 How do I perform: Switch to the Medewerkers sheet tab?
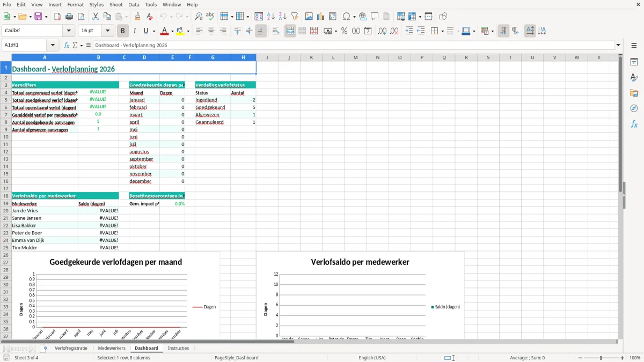tap(112, 348)
